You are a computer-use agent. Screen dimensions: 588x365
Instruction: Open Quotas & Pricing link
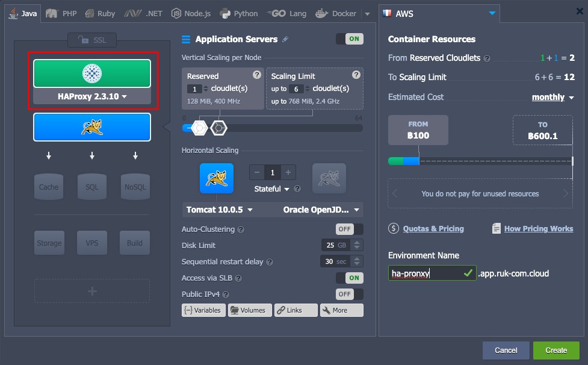click(433, 228)
